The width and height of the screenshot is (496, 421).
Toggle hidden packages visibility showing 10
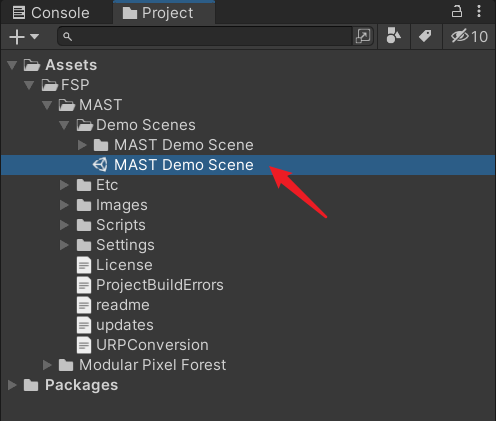(x=469, y=36)
